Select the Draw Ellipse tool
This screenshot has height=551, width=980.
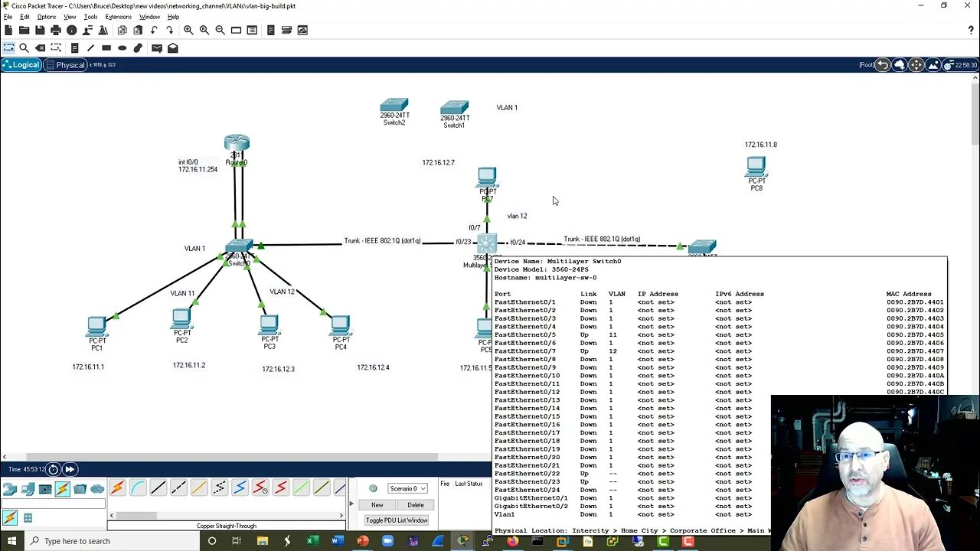[122, 47]
